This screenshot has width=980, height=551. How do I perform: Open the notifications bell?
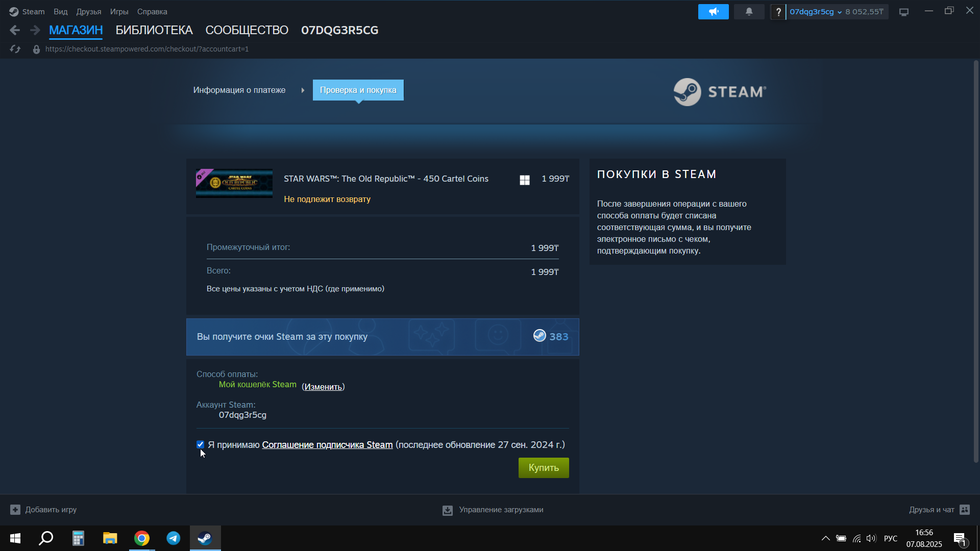(749, 12)
